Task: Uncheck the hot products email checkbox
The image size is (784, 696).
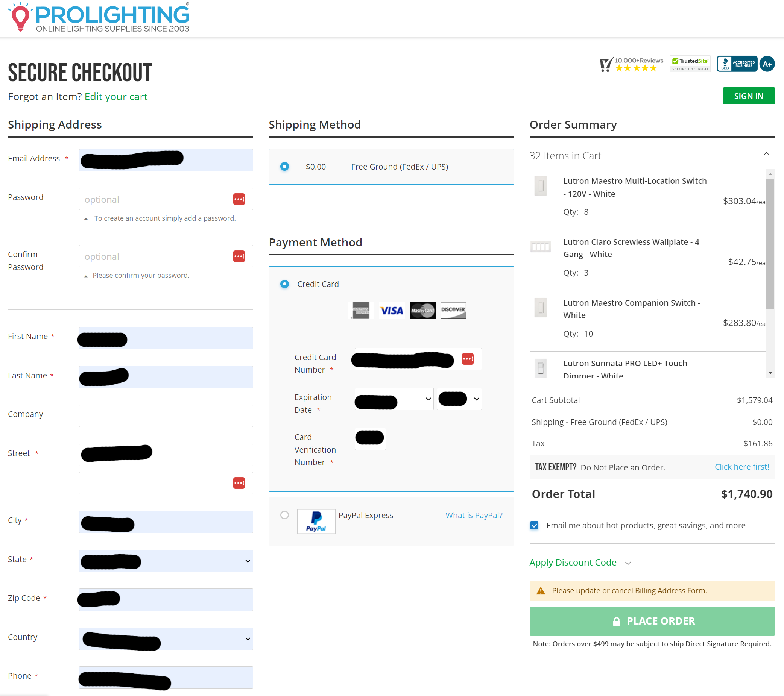Action: tap(534, 525)
